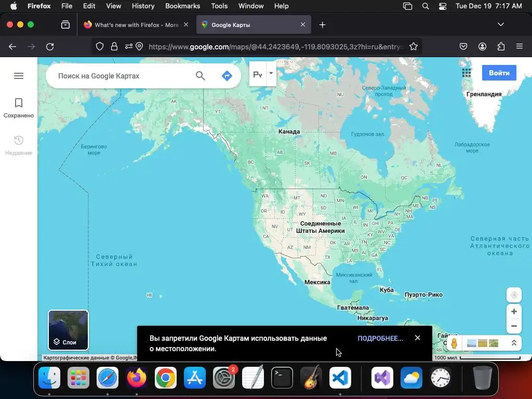The width and height of the screenshot is (532, 399).
Task: Open the input language dropdown arrow
Action: coord(271,73)
